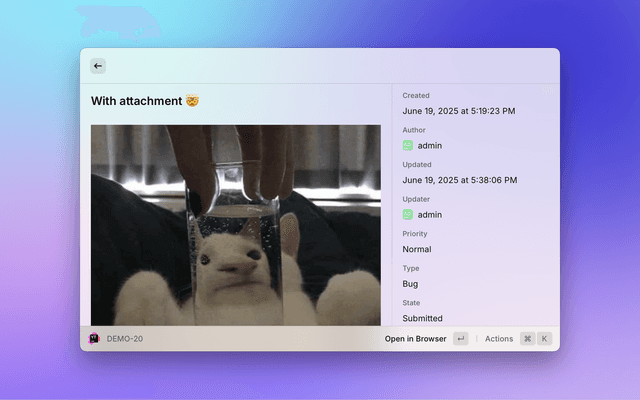Select the Bug type value

click(411, 284)
